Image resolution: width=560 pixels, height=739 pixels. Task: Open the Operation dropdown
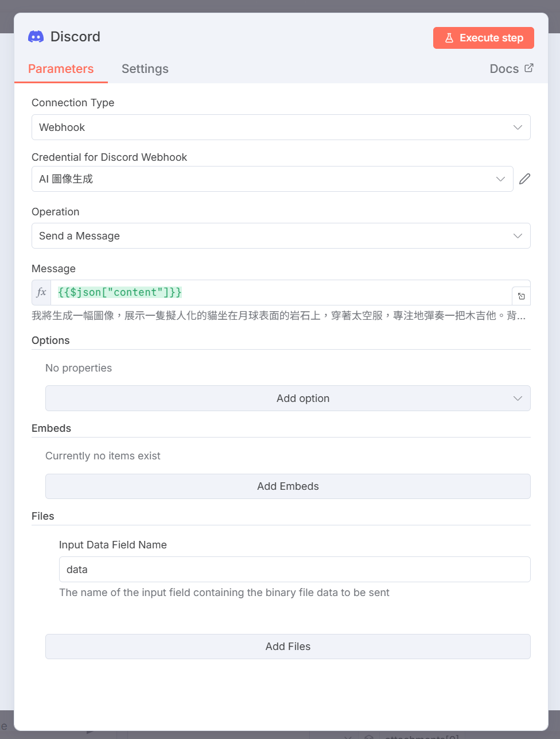pyautogui.click(x=281, y=236)
